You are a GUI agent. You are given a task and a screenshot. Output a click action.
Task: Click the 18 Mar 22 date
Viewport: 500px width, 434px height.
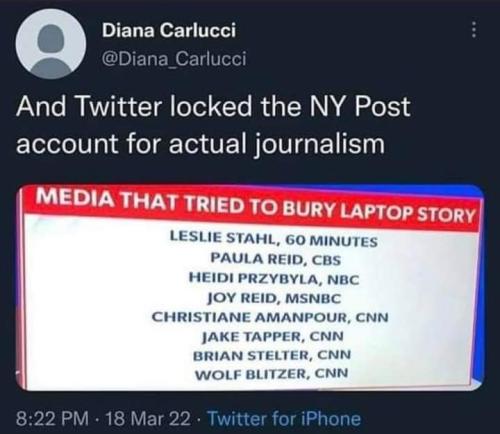pyautogui.click(x=148, y=419)
